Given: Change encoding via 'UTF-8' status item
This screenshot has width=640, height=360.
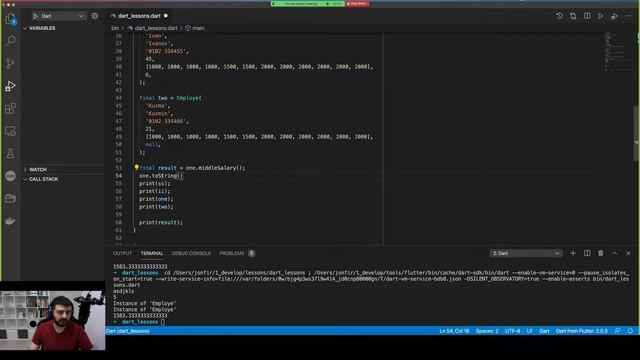Looking at the screenshot, I should pyautogui.click(x=513, y=331).
